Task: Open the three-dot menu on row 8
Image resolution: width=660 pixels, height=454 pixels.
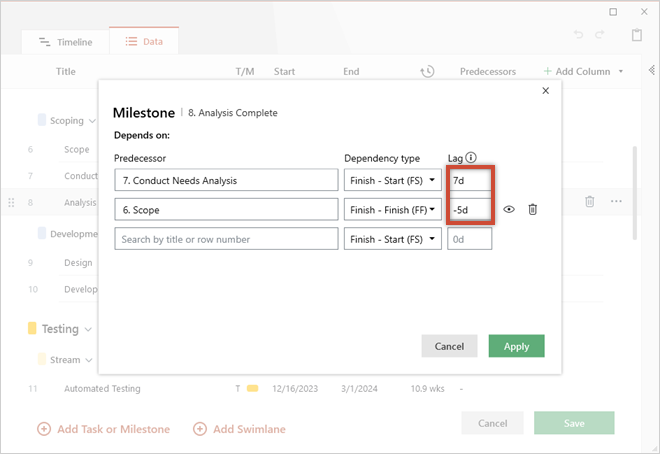Action: tap(616, 201)
